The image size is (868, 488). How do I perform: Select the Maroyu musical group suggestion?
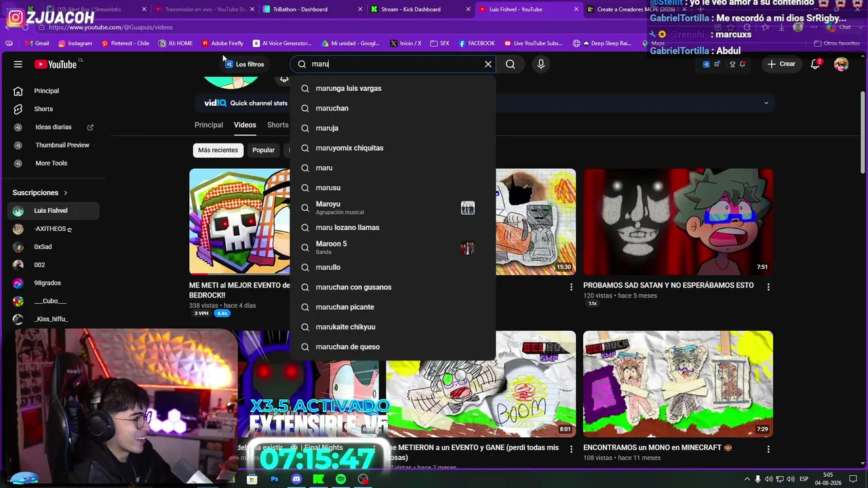(x=393, y=207)
